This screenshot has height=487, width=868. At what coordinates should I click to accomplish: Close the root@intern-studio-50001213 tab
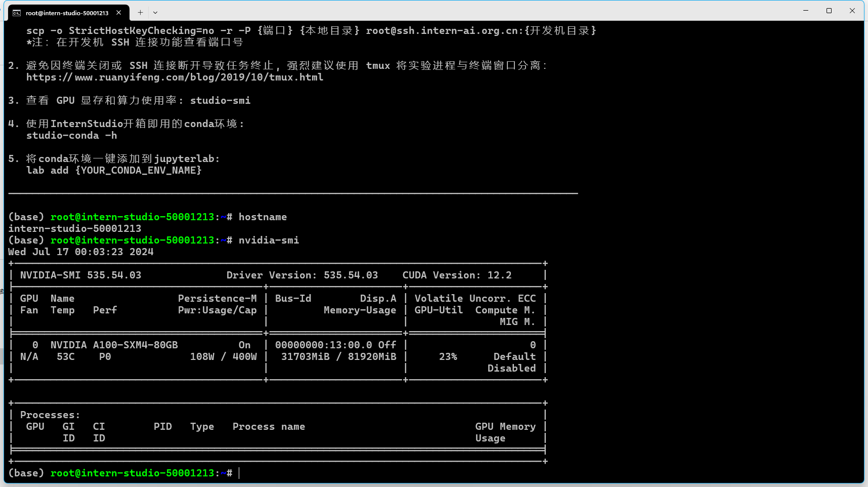click(119, 13)
